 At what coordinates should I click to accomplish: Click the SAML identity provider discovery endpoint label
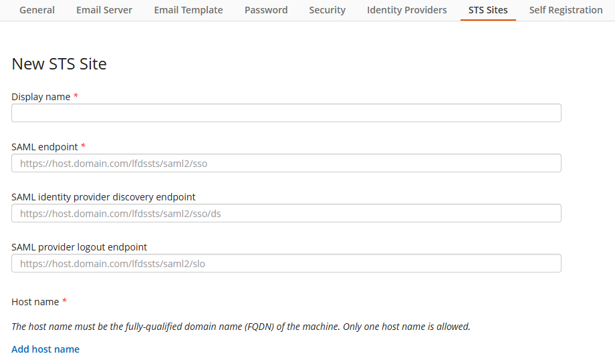point(104,197)
